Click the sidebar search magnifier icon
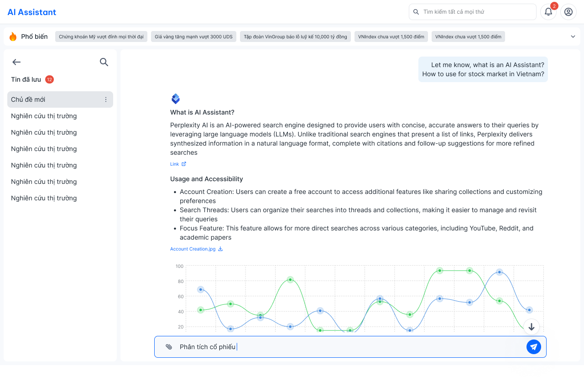Viewport: 584px width, 392px height. (104, 62)
